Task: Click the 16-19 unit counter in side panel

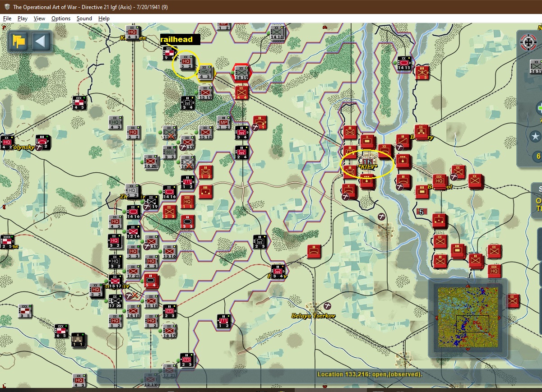Action: 536,67
